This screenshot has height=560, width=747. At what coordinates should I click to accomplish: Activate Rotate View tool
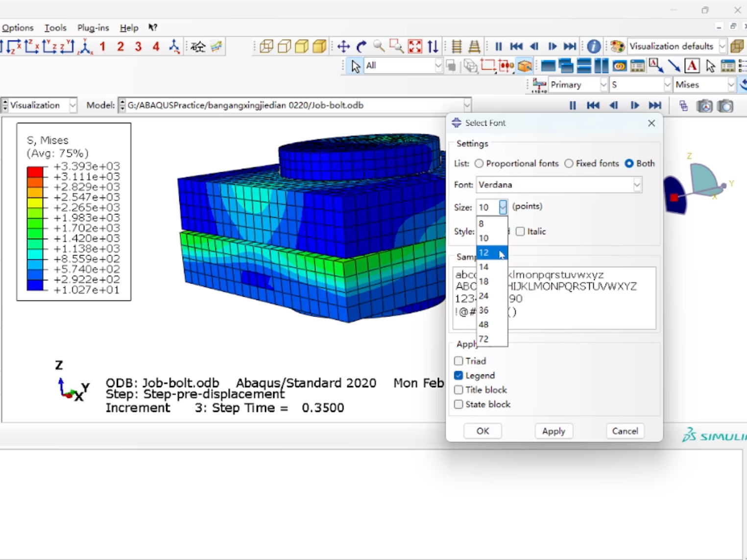click(361, 47)
